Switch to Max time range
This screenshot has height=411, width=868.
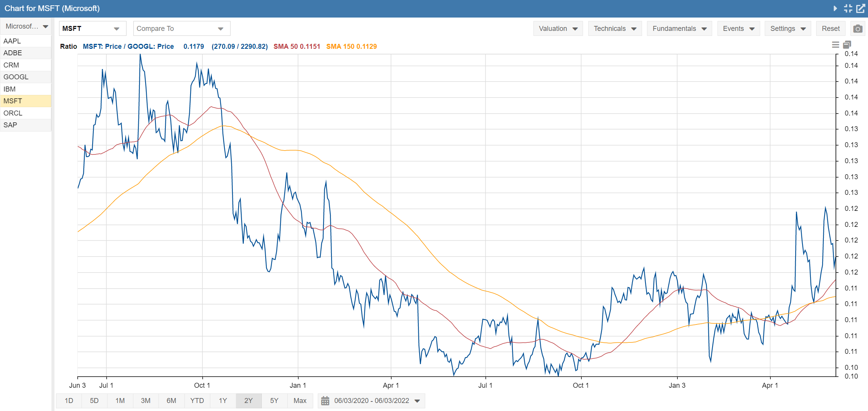click(x=300, y=401)
